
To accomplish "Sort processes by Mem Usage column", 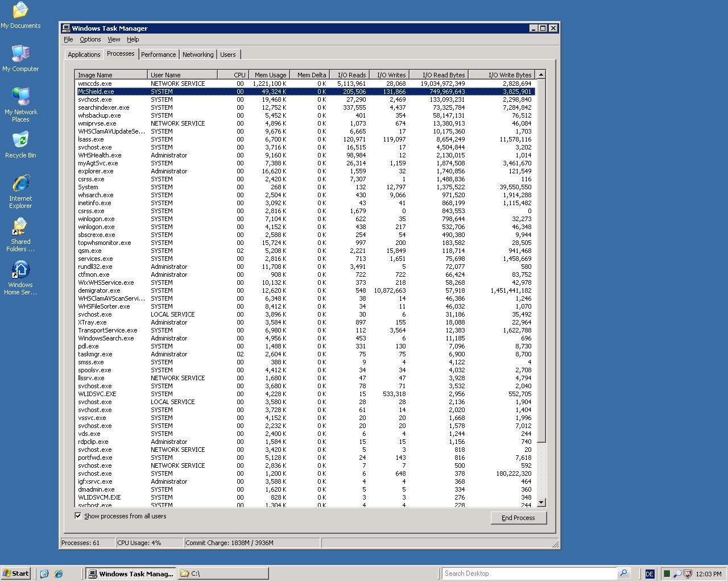I will (x=270, y=75).
